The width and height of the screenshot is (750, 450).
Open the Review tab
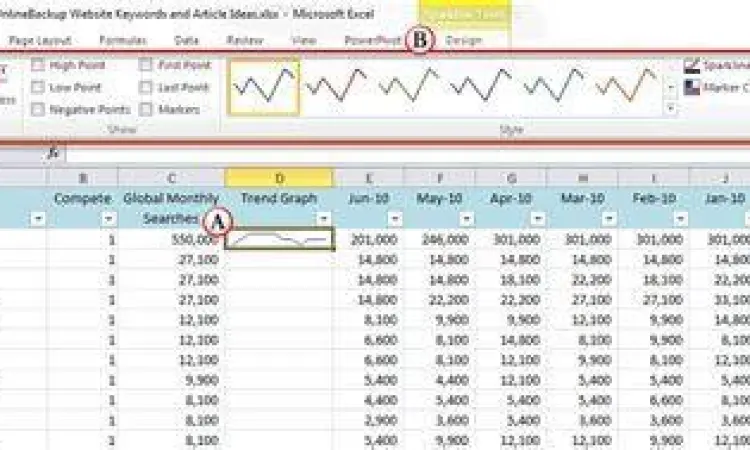click(244, 41)
